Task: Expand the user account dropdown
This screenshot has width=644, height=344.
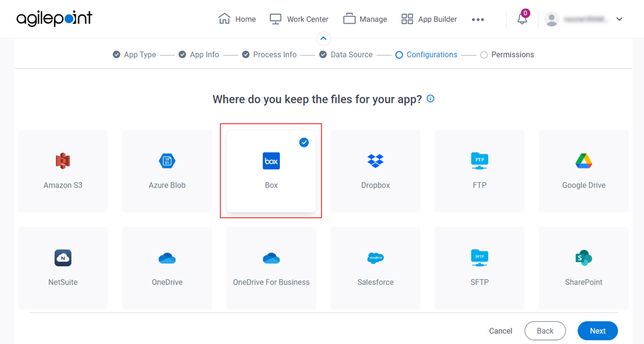Action: (619, 19)
